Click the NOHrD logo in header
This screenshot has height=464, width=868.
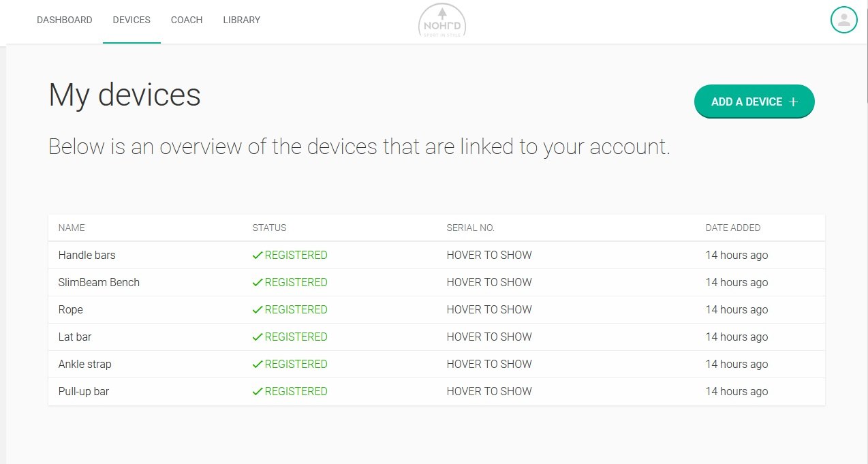[441, 20]
